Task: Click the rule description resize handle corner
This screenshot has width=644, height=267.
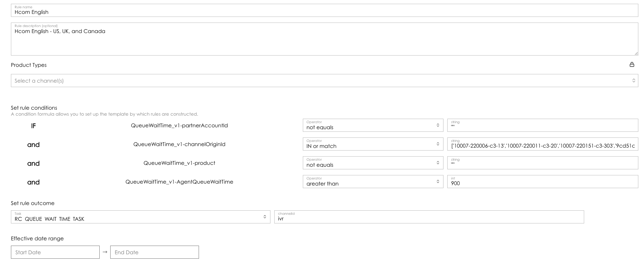Action: click(636, 53)
